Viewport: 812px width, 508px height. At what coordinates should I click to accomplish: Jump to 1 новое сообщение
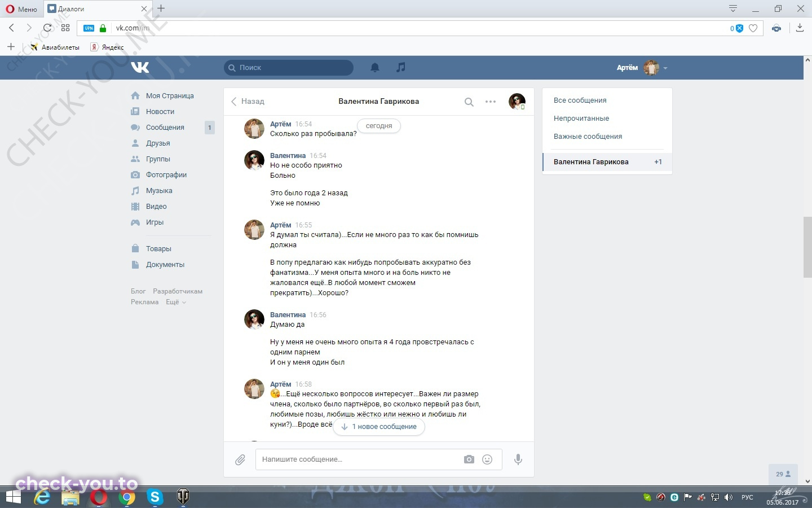[x=379, y=427]
